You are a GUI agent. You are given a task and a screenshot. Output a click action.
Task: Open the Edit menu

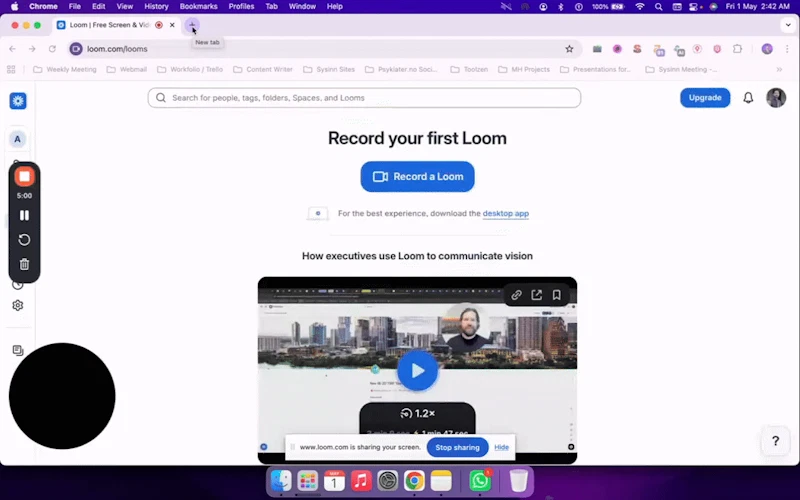click(98, 7)
